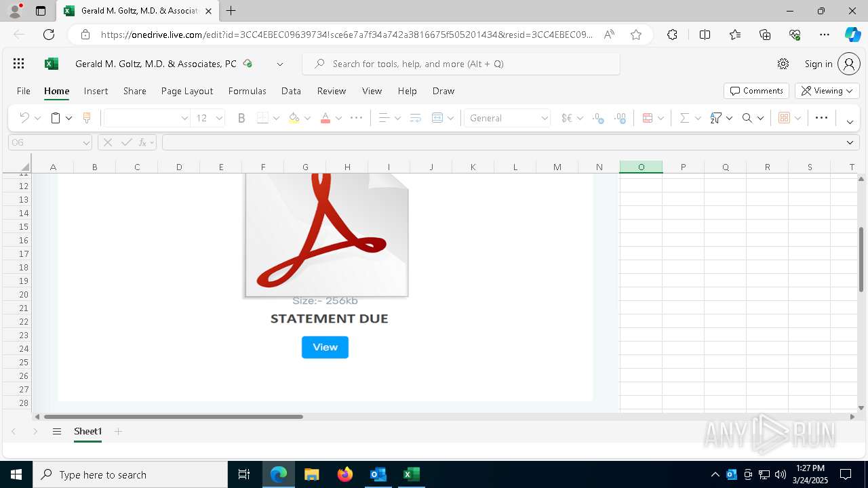The image size is (868, 488).
Task: Click the PDF document thumbnail image
Action: pos(326,235)
